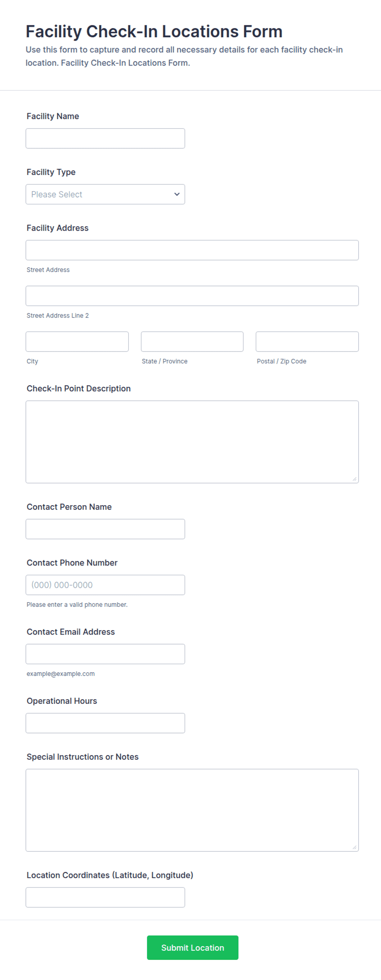Click the Facility Check-In Locations Form heading
Viewport: 381px width, 980px height.
(x=154, y=31)
